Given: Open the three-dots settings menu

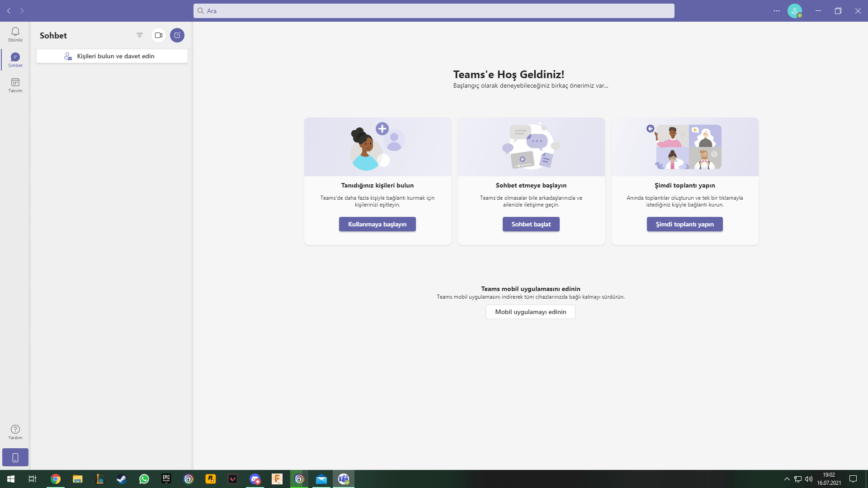Looking at the screenshot, I should [777, 11].
